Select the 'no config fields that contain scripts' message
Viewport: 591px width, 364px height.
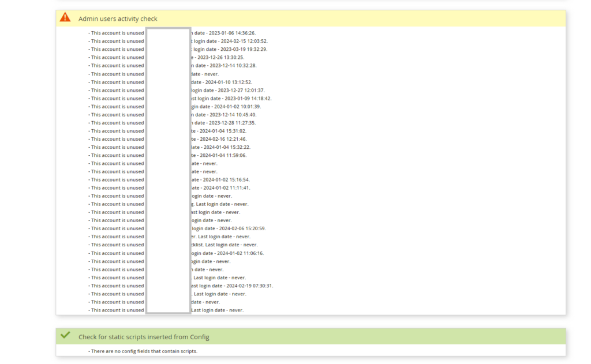[144, 351]
